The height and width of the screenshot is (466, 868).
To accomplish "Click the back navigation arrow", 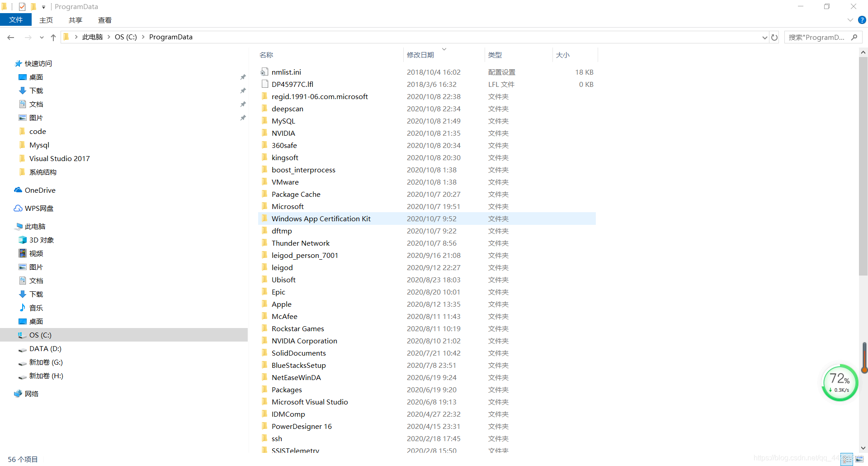I will 11,38.
